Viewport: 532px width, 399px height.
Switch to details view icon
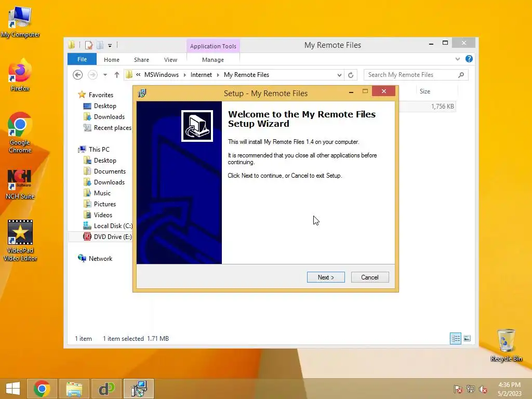456,338
